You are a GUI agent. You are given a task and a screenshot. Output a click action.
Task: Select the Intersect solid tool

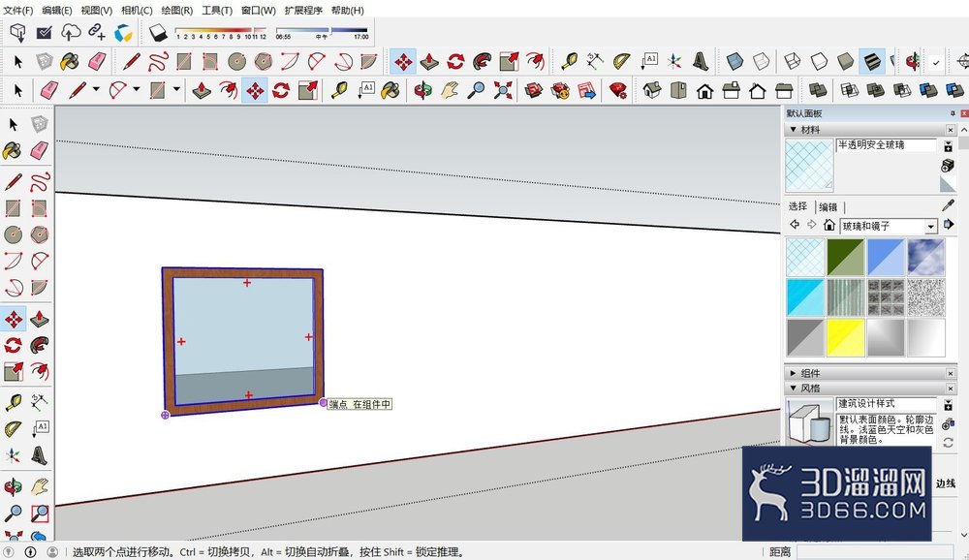click(849, 91)
